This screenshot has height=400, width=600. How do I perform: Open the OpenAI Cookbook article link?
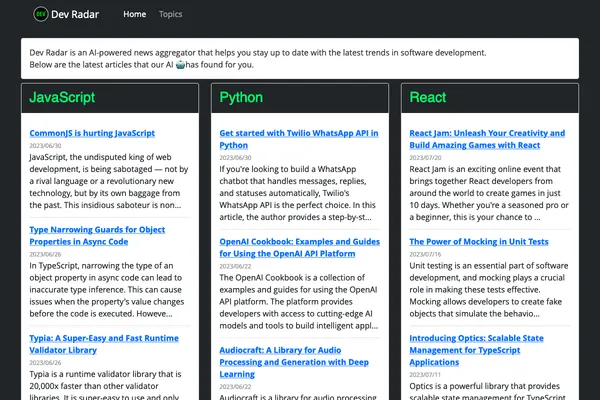299,248
